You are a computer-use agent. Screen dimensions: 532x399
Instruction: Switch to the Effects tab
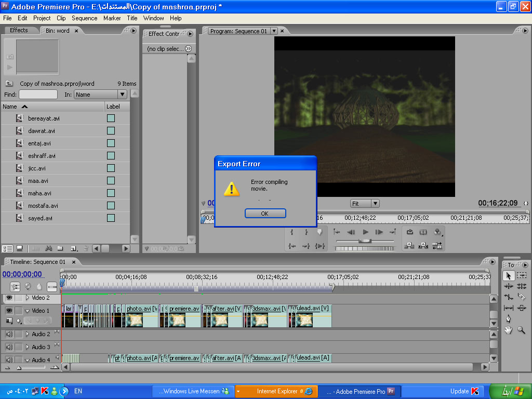[19, 30]
